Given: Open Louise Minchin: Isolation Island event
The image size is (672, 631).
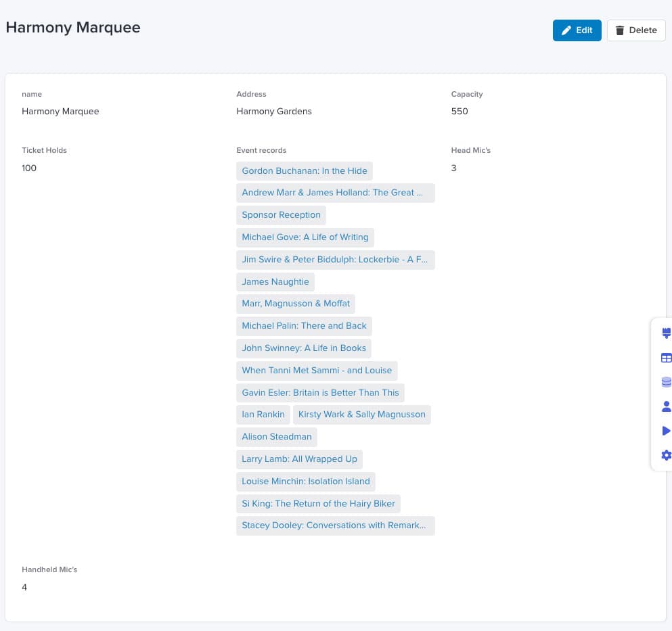Looking at the screenshot, I should point(306,482).
